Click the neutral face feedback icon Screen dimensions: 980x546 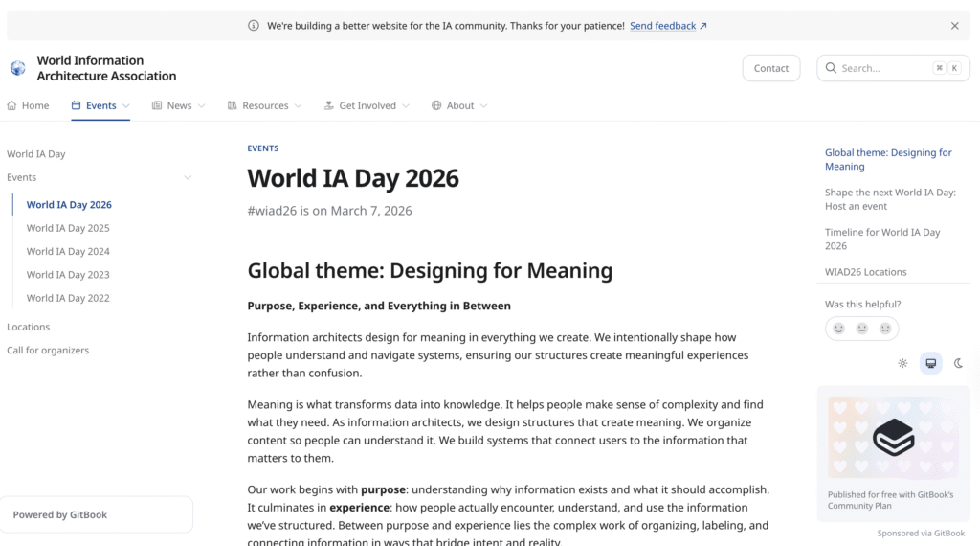pos(862,329)
